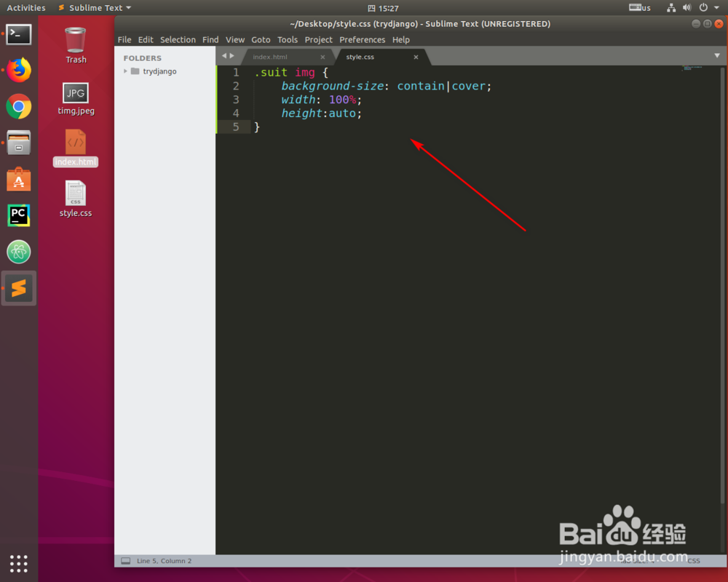The width and height of the screenshot is (728, 582).
Task: Expand the trydjango folder tree
Action: 125,71
